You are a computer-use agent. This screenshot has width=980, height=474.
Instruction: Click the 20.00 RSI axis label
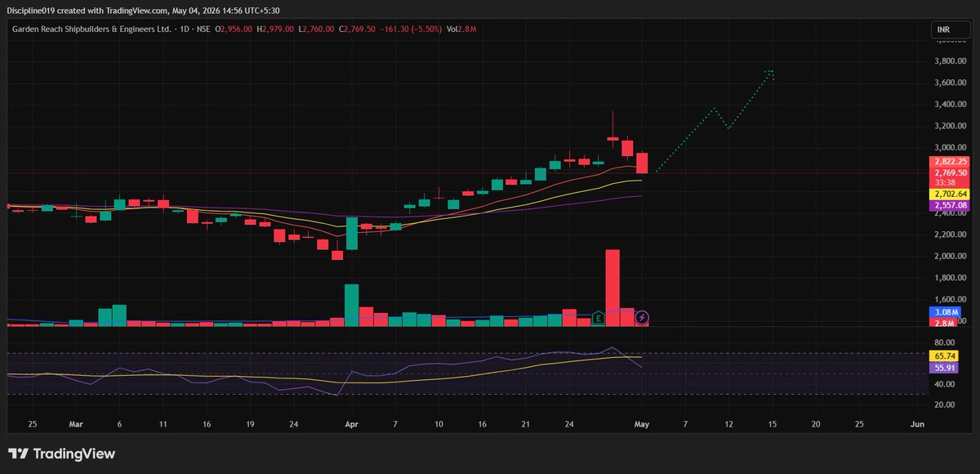pos(945,405)
